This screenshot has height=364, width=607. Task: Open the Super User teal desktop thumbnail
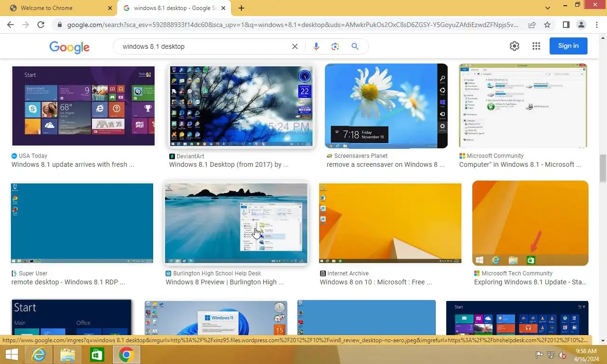82,223
